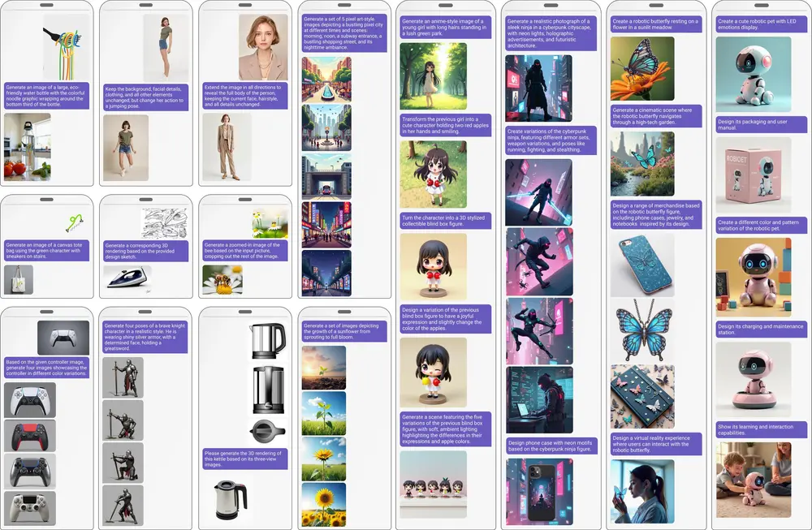
Task: Open the water bottle in kitchen thumbnail
Action: click(28, 147)
